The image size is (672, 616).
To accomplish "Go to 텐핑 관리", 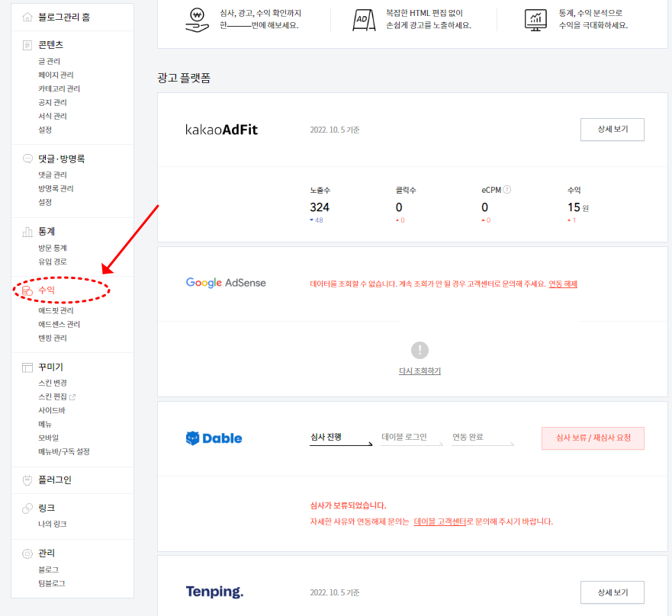I will pyautogui.click(x=53, y=338).
